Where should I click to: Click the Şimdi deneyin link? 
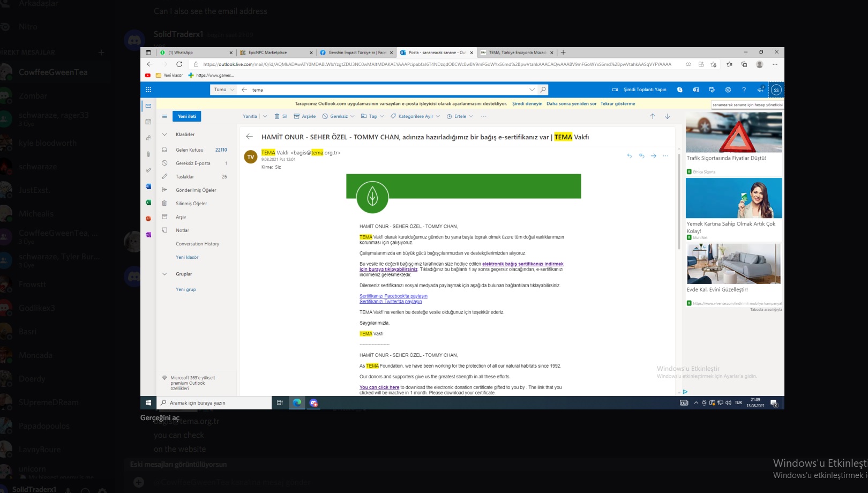(527, 104)
